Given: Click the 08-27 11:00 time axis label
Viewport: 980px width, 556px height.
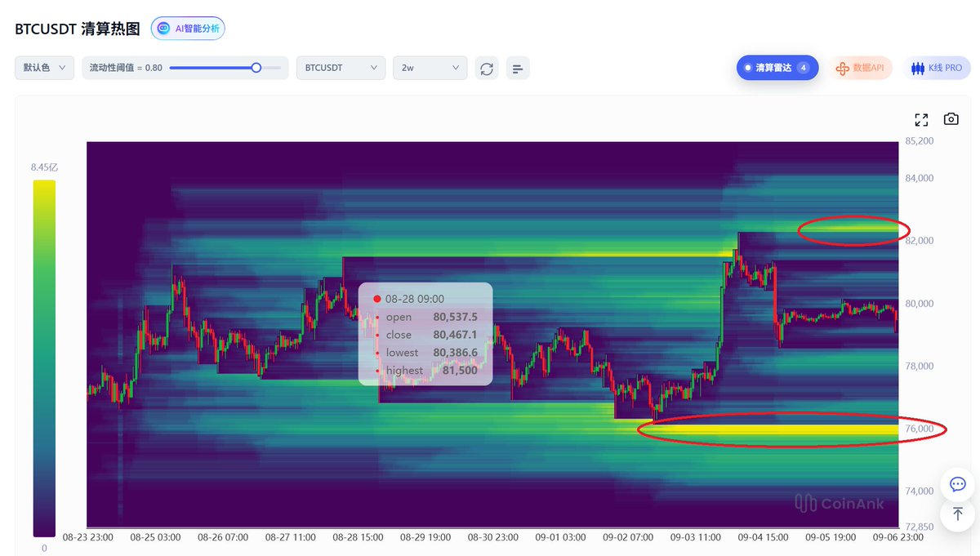Looking at the screenshot, I should (x=291, y=538).
